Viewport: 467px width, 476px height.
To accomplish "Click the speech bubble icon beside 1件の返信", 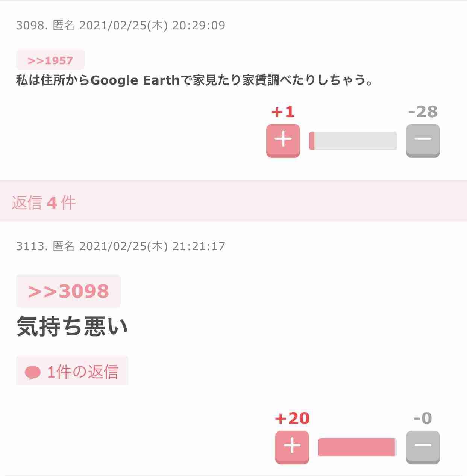I will tap(32, 372).
